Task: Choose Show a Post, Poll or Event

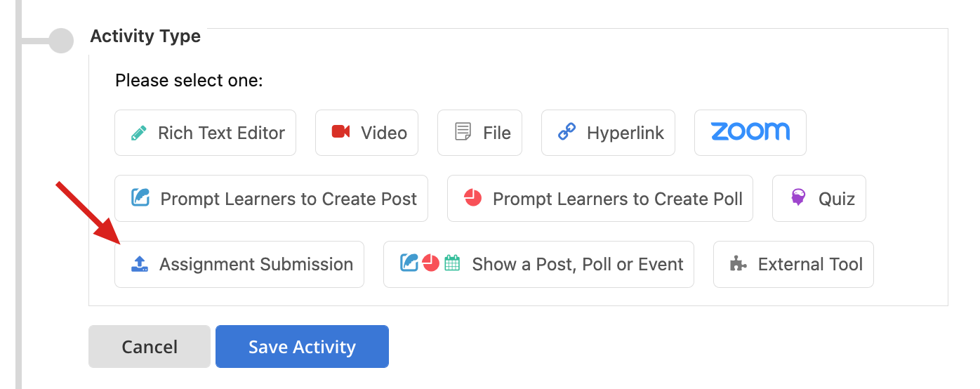Action: click(538, 265)
